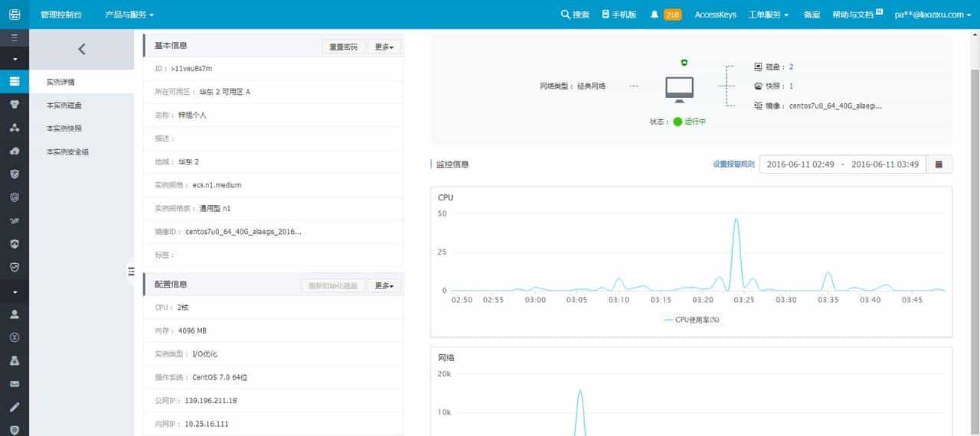This screenshot has height=436, width=980.
Task: Click the instance ID i-11veu8s7m
Action: (x=191, y=69)
